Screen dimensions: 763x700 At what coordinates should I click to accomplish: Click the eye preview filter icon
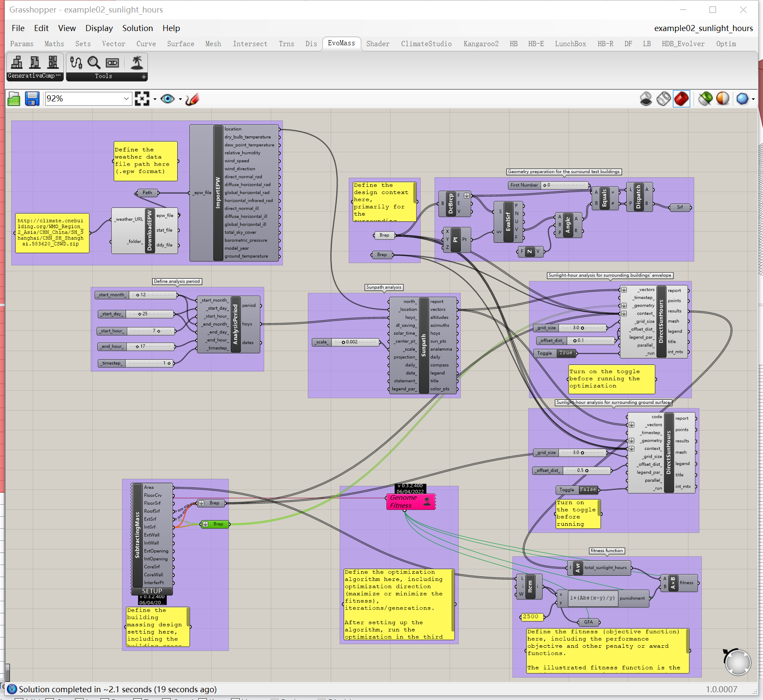[168, 99]
